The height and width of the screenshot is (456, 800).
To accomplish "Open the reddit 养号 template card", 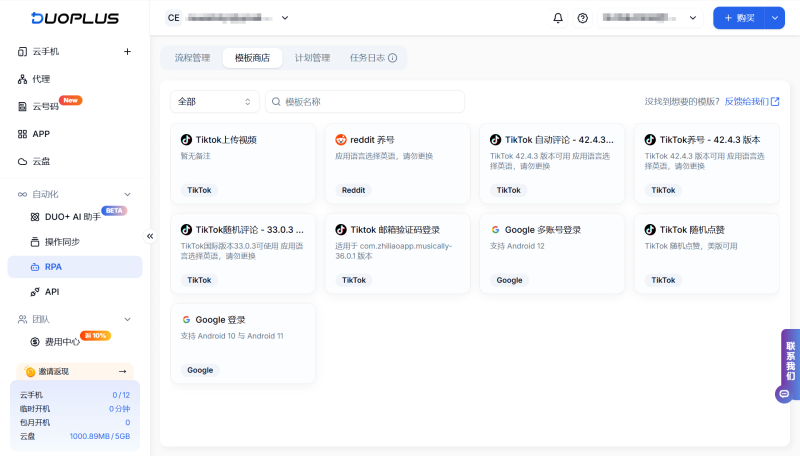I will pyautogui.click(x=397, y=160).
